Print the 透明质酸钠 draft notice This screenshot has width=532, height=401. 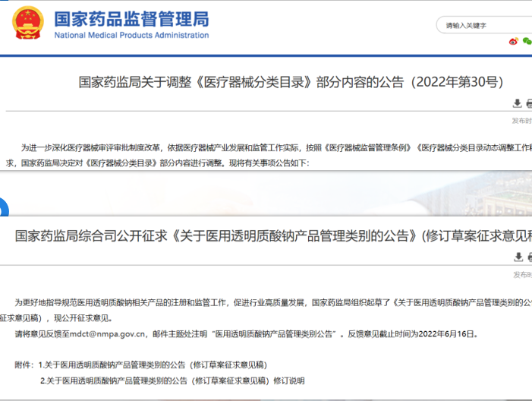tap(529, 257)
